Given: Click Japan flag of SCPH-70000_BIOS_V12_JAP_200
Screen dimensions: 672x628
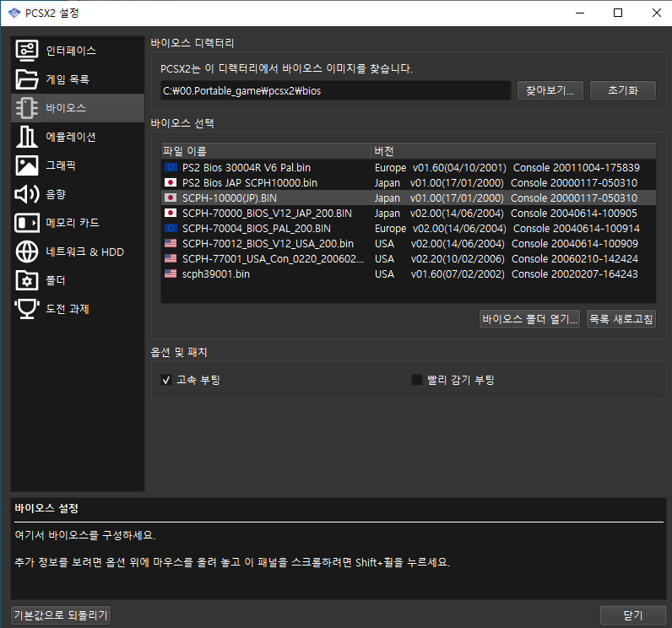Looking at the screenshot, I should click(171, 213).
